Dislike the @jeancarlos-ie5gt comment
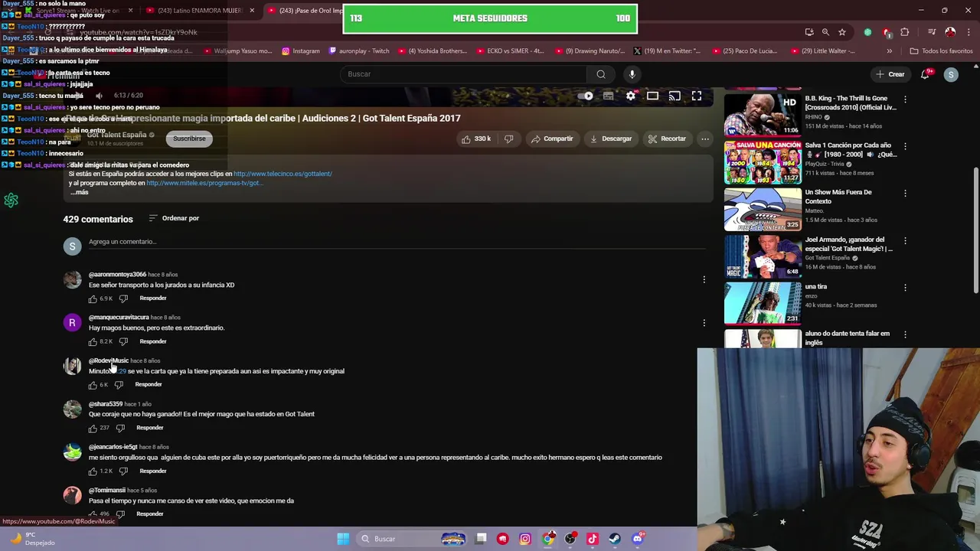 (x=123, y=471)
